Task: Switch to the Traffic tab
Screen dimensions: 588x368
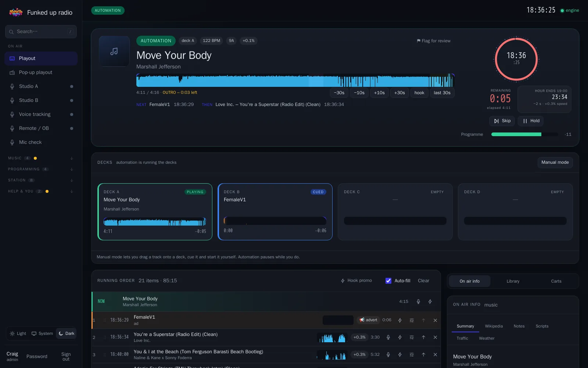Action: (x=462, y=338)
